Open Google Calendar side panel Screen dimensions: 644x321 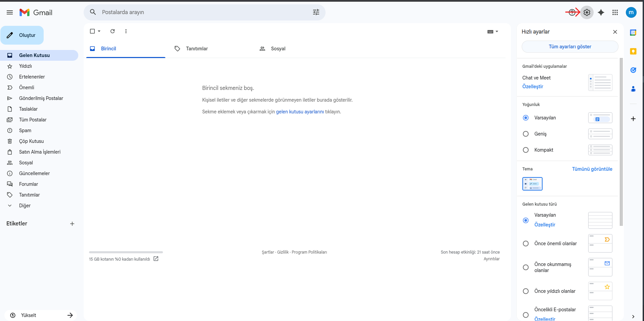pos(633,33)
